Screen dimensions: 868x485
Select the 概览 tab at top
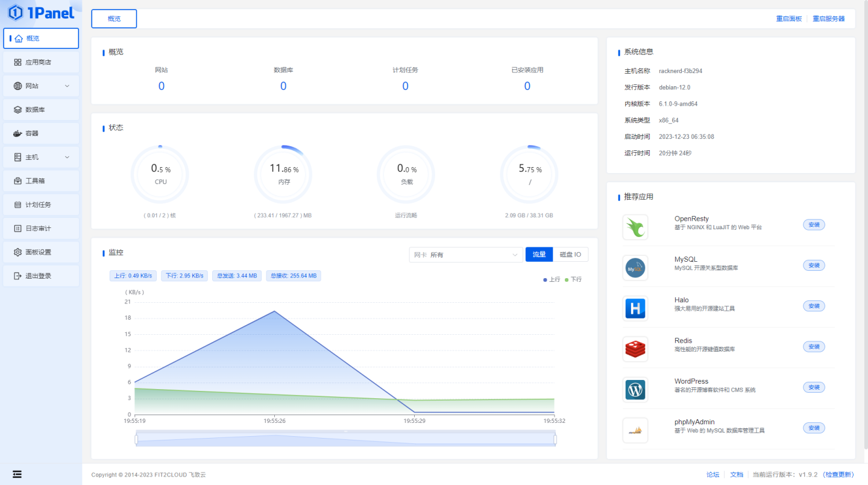[114, 19]
